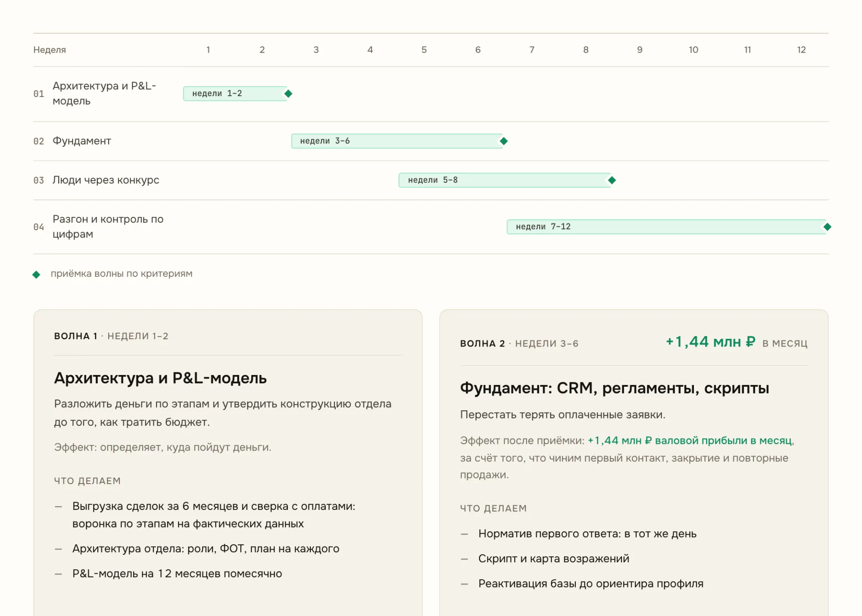Click list item 'P&L-модель на 12 месяцев помесячно'

[177, 574]
